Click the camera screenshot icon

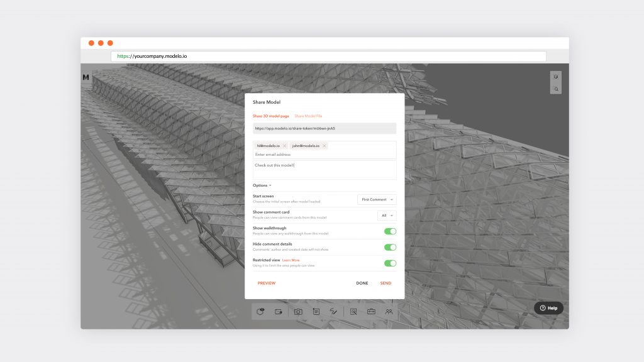[298, 312]
